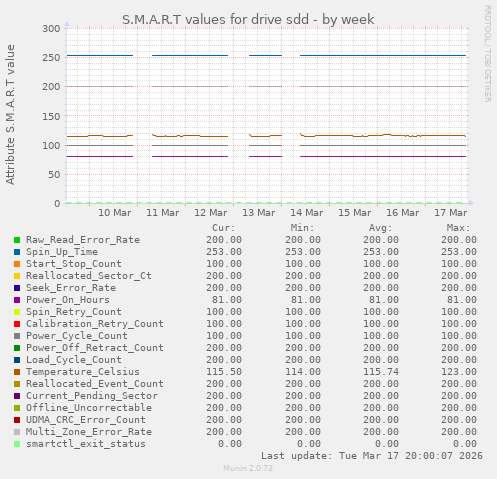Select the Reallocated_Sector_Ct legend label
The height and width of the screenshot is (479, 497).
(89, 276)
